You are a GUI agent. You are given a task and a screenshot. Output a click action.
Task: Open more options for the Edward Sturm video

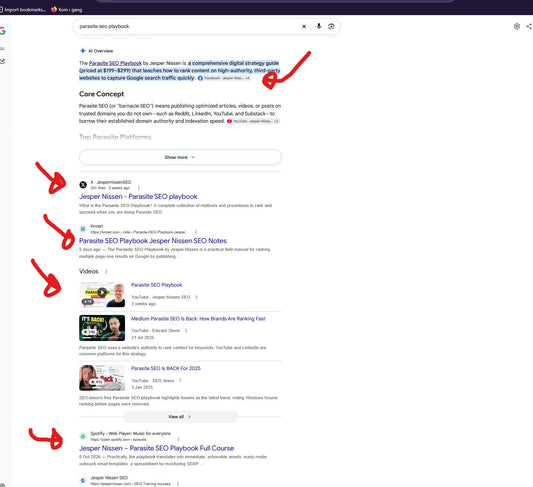tap(186, 330)
